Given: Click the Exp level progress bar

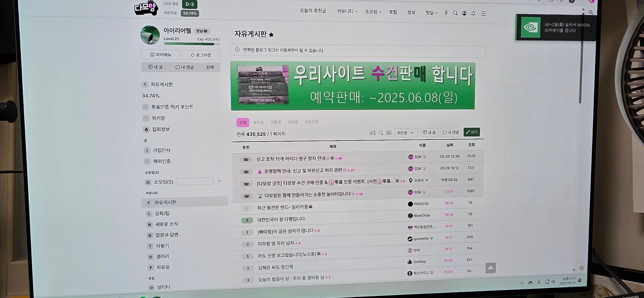Looking at the screenshot, I should coord(192,44).
